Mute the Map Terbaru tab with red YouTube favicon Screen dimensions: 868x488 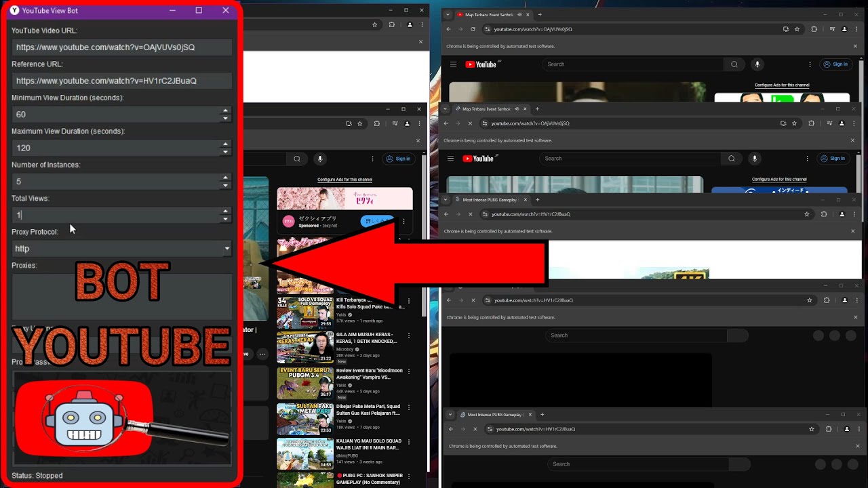click(x=519, y=14)
